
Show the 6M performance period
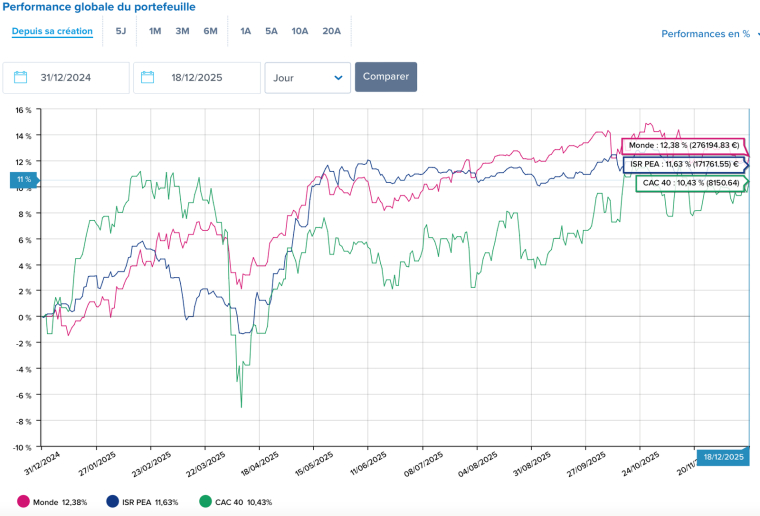click(210, 31)
